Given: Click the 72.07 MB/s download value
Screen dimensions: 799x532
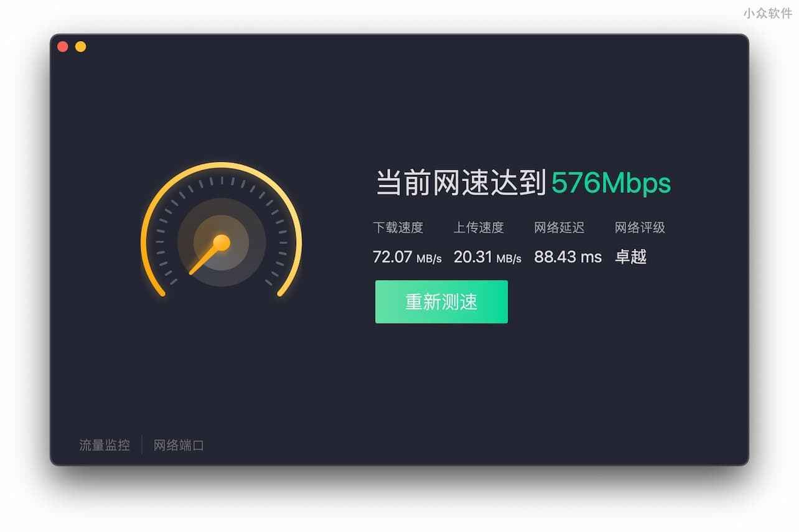Looking at the screenshot, I should click(407, 256).
